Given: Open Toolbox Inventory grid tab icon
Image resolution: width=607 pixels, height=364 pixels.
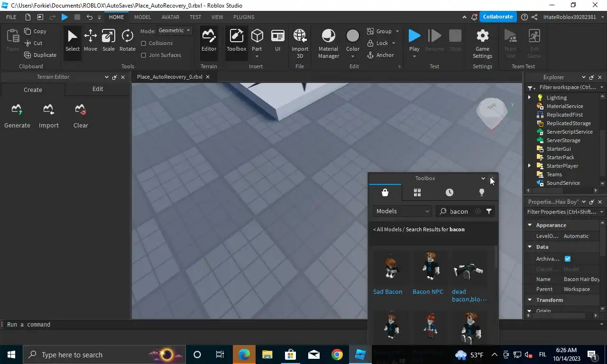Looking at the screenshot, I should [x=417, y=192].
